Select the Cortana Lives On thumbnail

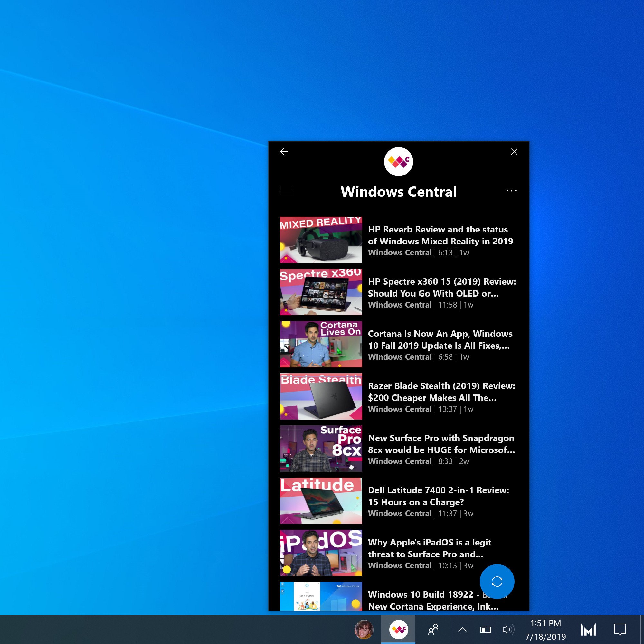tap(321, 344)
